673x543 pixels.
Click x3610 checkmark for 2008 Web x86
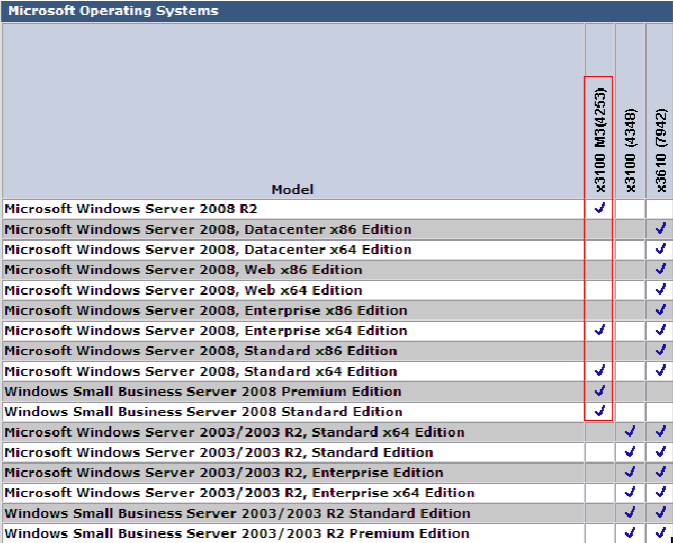coord(661,269)
